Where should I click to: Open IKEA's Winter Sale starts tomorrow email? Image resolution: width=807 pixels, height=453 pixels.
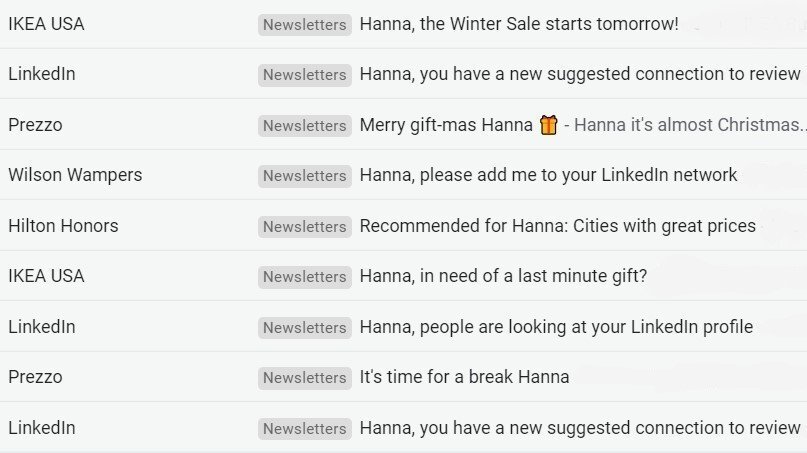(x=518, y=24)
